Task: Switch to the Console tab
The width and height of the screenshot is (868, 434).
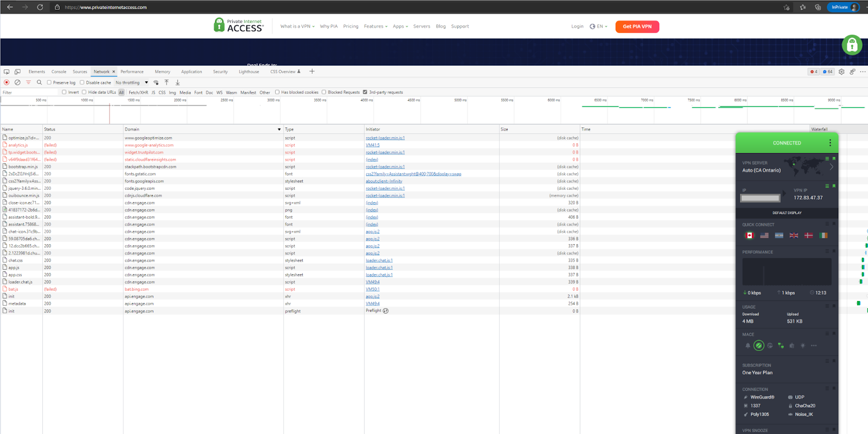Action: pos(59,72)
